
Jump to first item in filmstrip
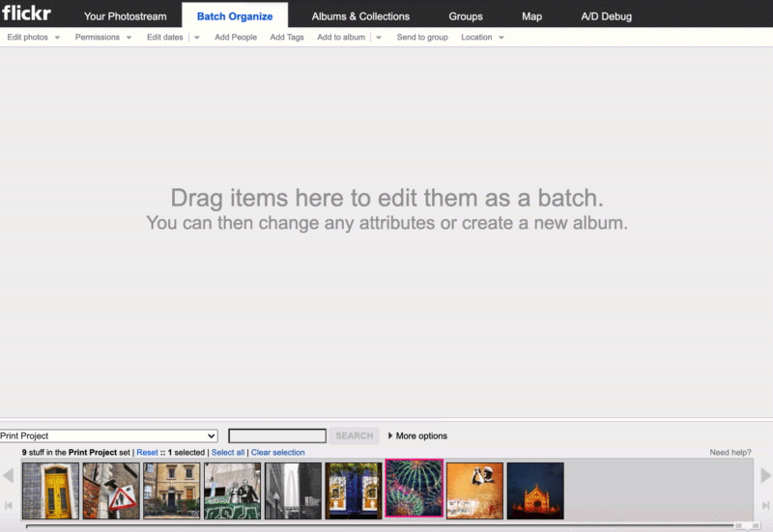pos(9,505)
